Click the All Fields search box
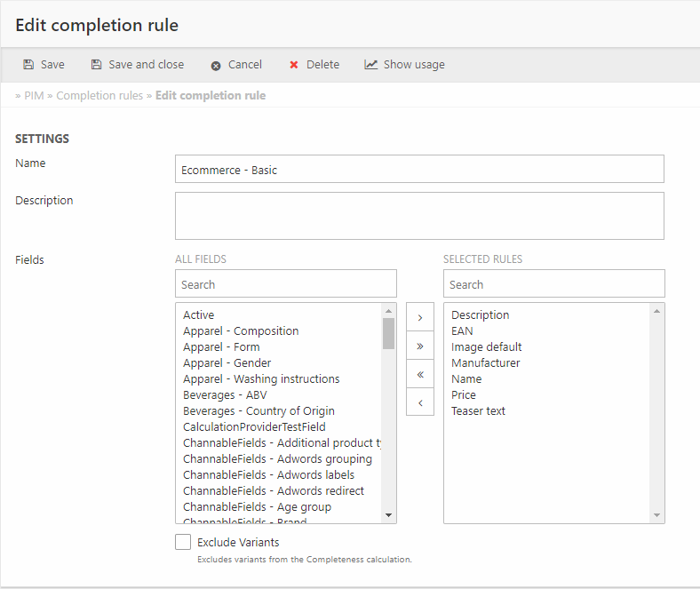This screenshot has height=589, width=700. tap(285, 284)
